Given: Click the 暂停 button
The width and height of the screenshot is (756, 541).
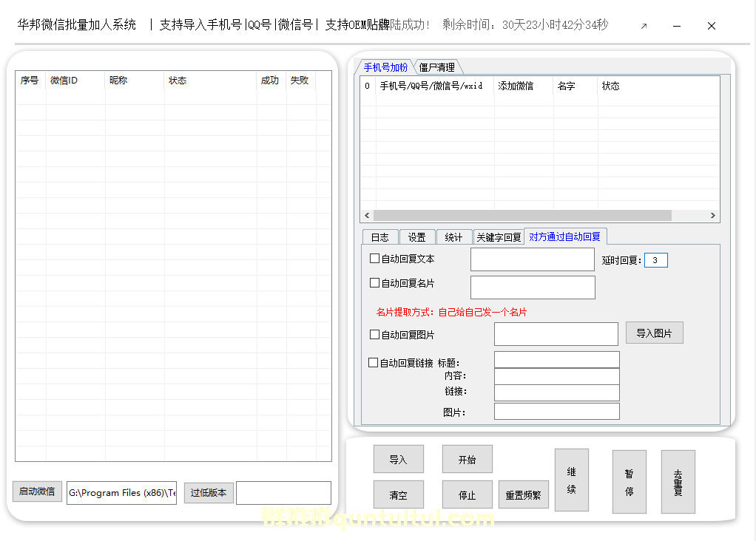Looking at the screenshot, I should [630, 482].
